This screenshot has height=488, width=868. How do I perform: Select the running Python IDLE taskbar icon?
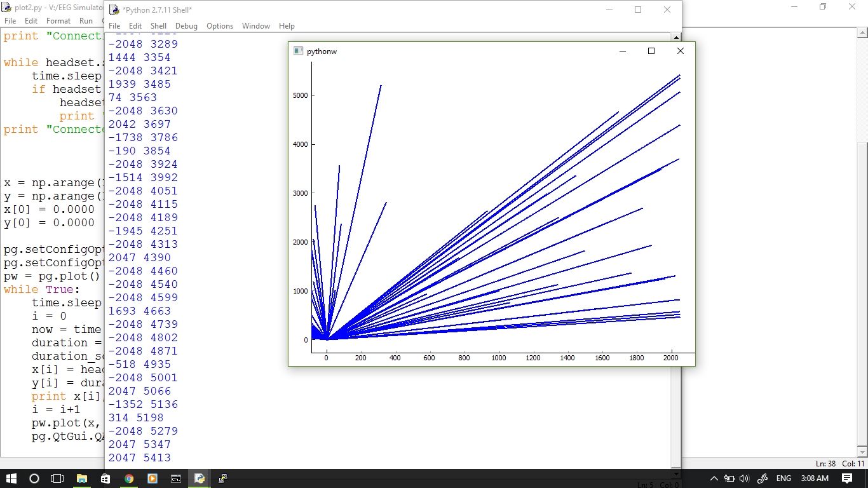pyautogui.click(x=200, y=478)
